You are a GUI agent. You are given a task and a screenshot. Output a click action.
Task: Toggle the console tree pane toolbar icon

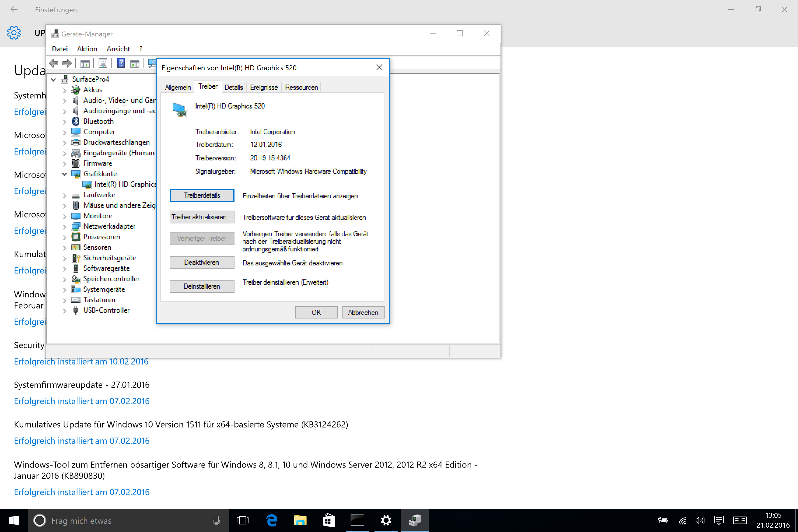point(85,63)
